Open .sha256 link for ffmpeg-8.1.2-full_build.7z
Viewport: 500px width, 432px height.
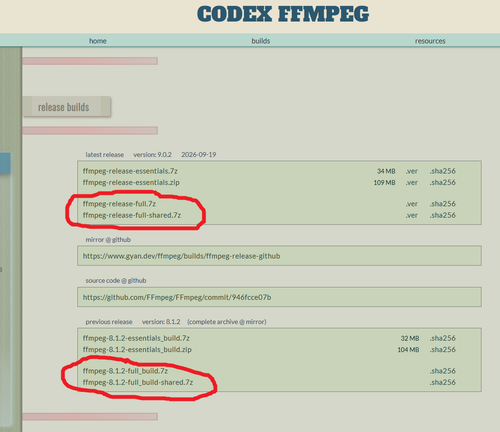pos(443,371)
